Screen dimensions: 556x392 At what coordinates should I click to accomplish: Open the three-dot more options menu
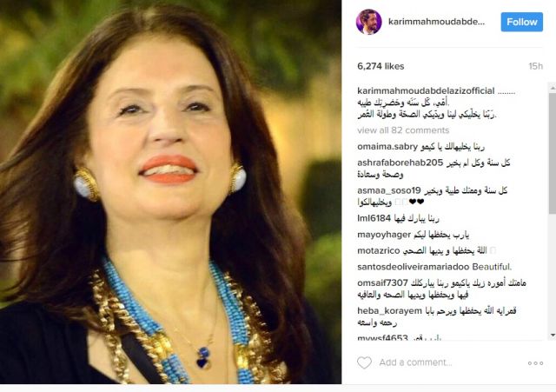(535, 363)
